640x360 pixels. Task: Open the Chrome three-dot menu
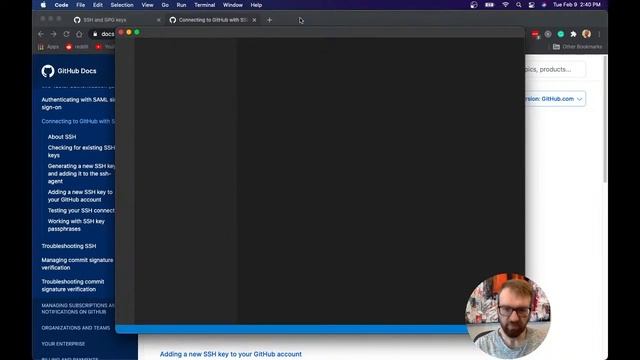[599, 34]
